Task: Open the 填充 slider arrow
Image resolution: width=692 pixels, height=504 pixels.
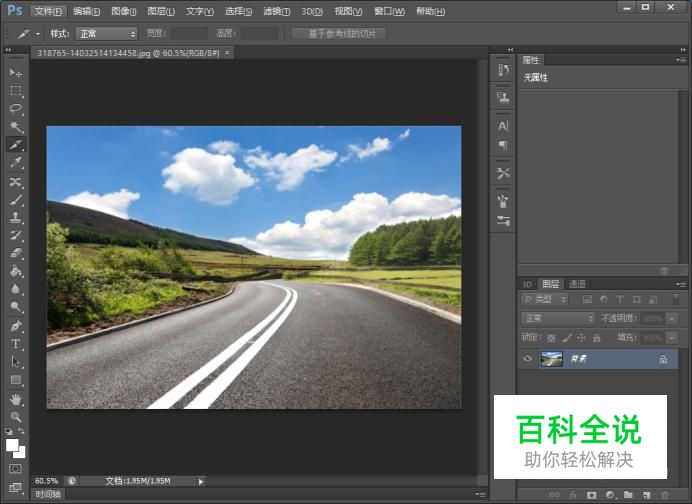Action: (x=672, y=338)
